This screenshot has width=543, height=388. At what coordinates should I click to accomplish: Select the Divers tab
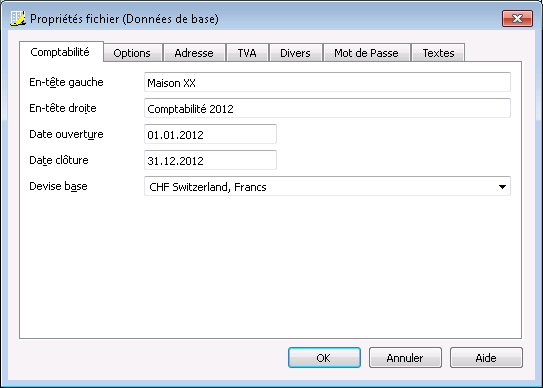click(x=295, y=53)
